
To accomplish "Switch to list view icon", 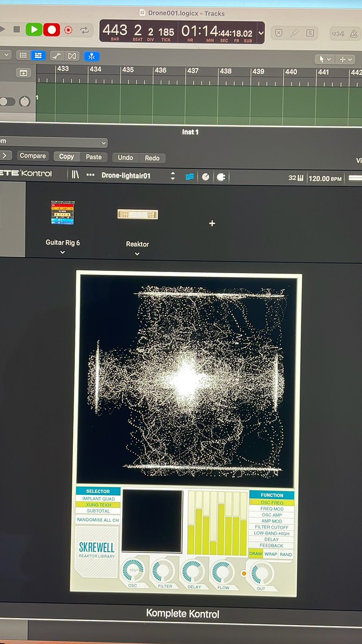I will click(x=38, y=55).
